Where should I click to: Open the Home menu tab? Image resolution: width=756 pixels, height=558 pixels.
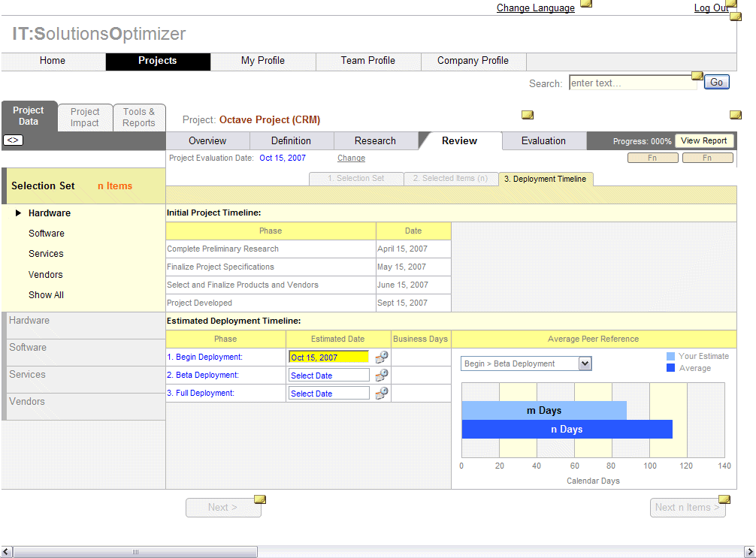pyautogui.click(x=53, y=61)
